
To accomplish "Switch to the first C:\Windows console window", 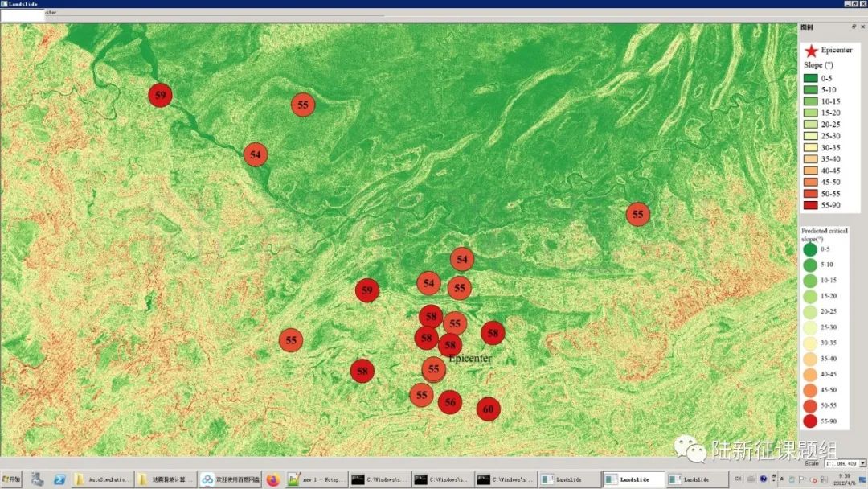I will point(379,479).
